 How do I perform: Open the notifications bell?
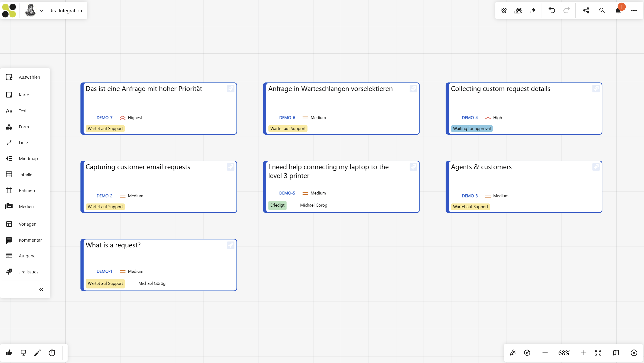[618, 10]
